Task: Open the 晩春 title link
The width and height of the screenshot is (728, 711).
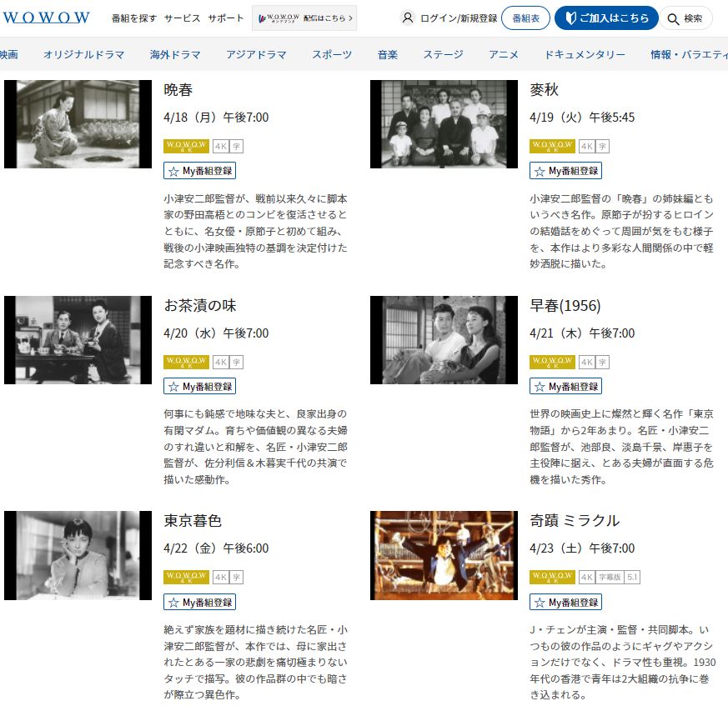Action: coord(178,89)
